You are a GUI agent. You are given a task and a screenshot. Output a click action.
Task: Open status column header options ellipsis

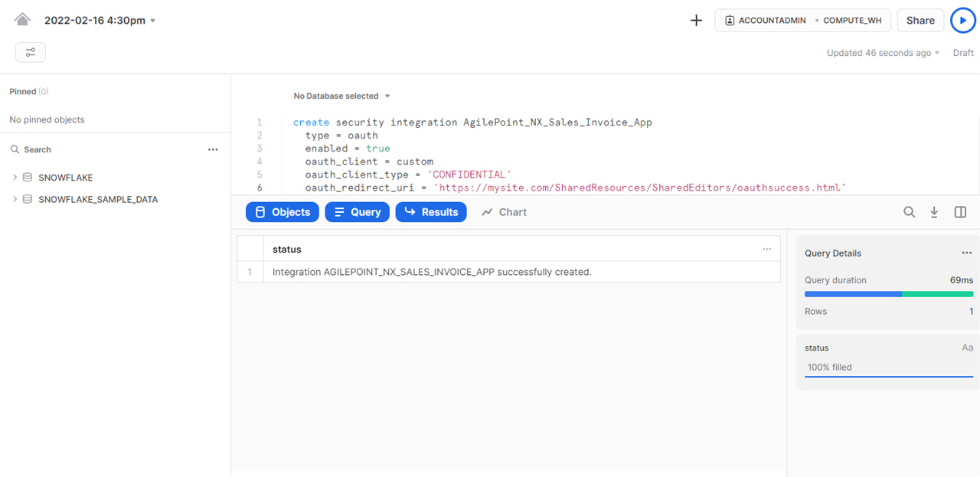(x=767, y=249)
